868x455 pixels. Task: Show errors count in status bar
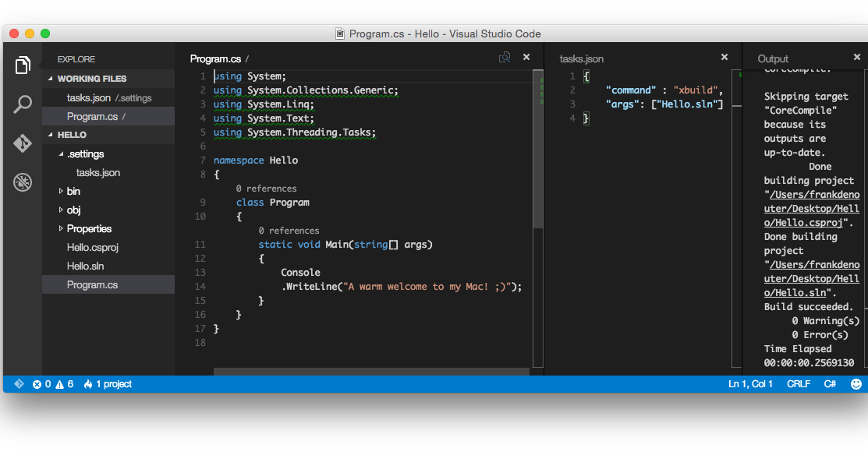(x=41, y=383)
